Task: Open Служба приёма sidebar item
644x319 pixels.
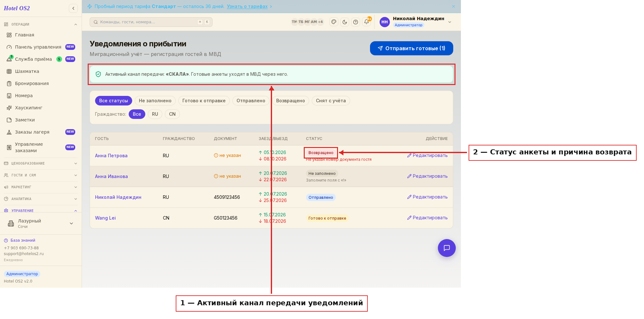Action: [x=41, y=59]
